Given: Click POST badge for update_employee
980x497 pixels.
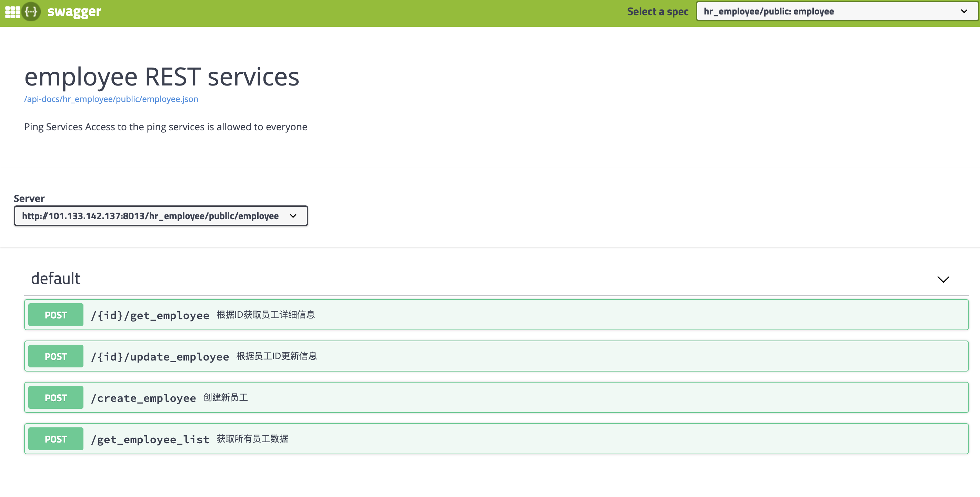Looking at the screenshot, I should coord(56,356).
